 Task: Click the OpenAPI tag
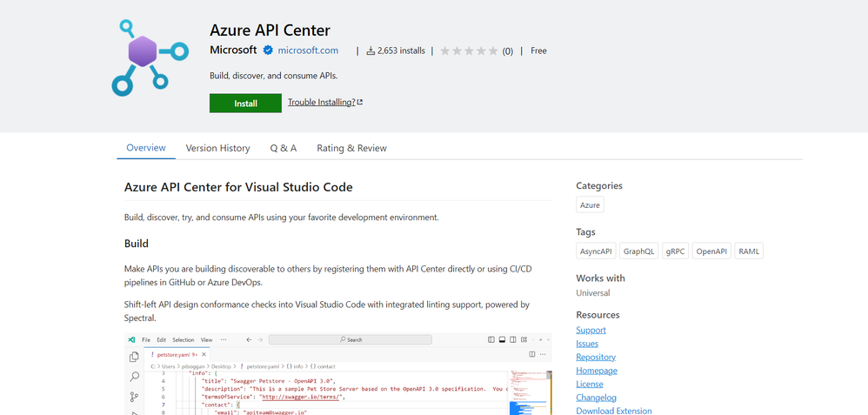(711, 251)
